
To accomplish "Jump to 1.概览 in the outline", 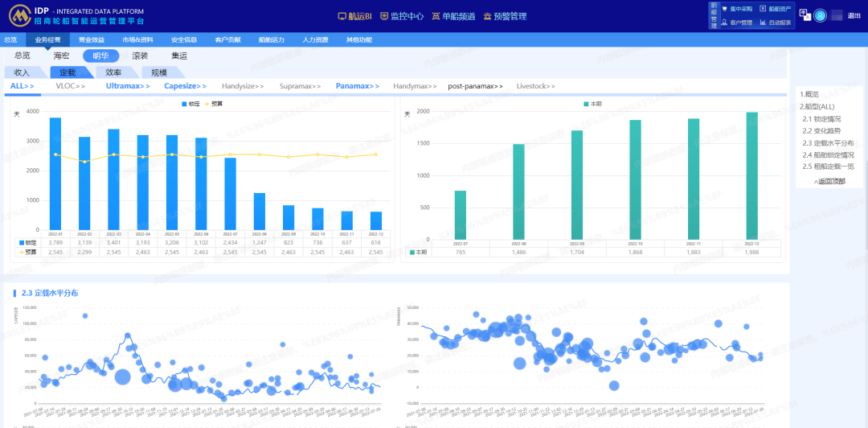I will point(810,94).
